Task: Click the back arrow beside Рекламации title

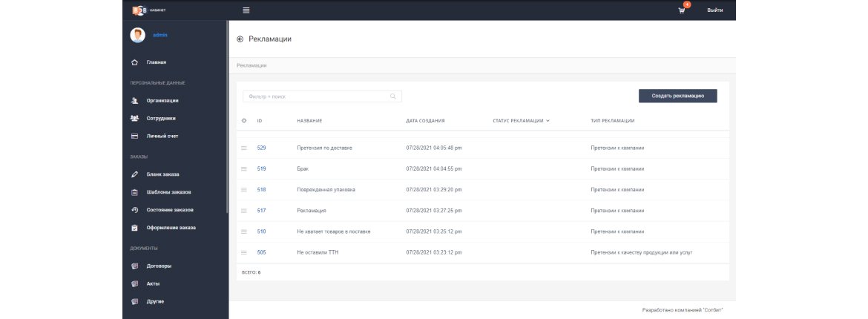Action: tap(240, 39)
